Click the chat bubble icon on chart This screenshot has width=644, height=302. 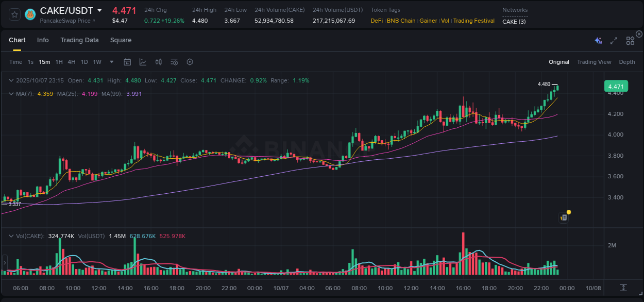[x=563, y=217]
